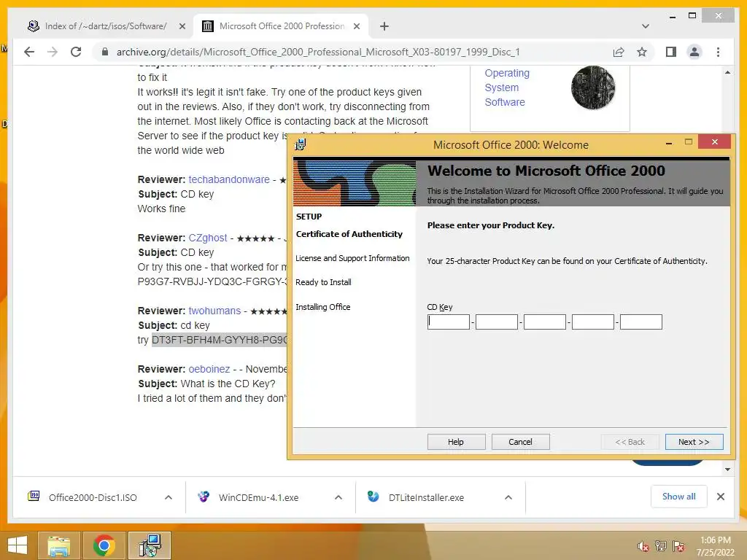This screenshot has width=747, height=560.
Task: Expand DTLiteInstaller.exe download options
Action: click(x=508, y=497)
